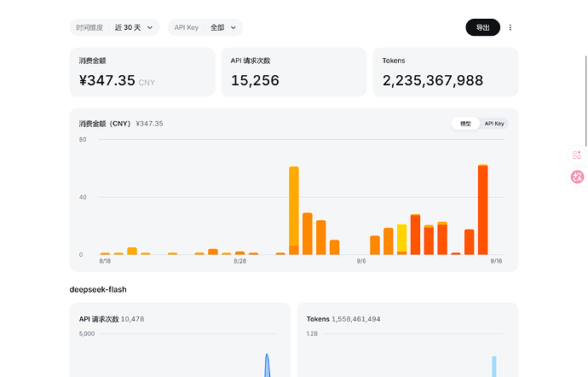Open the three-dot more options menu

click(x=510, y=27)
